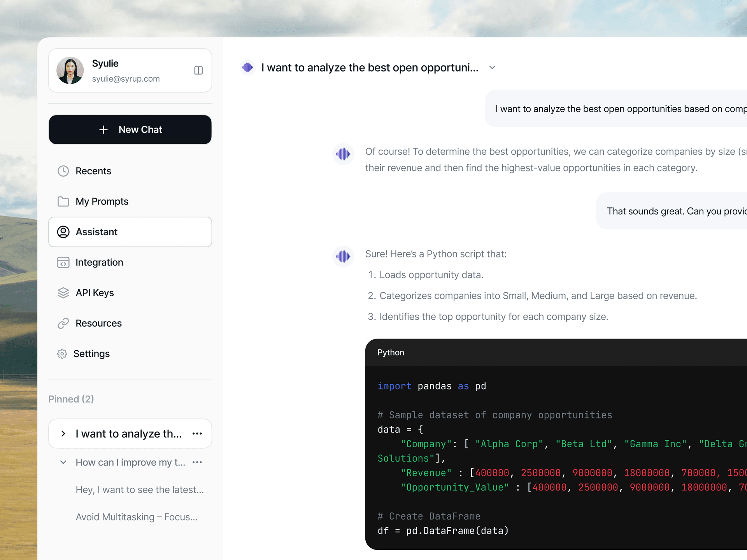Viewport: 747px width, 560px height.
Task: Open the Integration menu item
Action: click(99, 262)
